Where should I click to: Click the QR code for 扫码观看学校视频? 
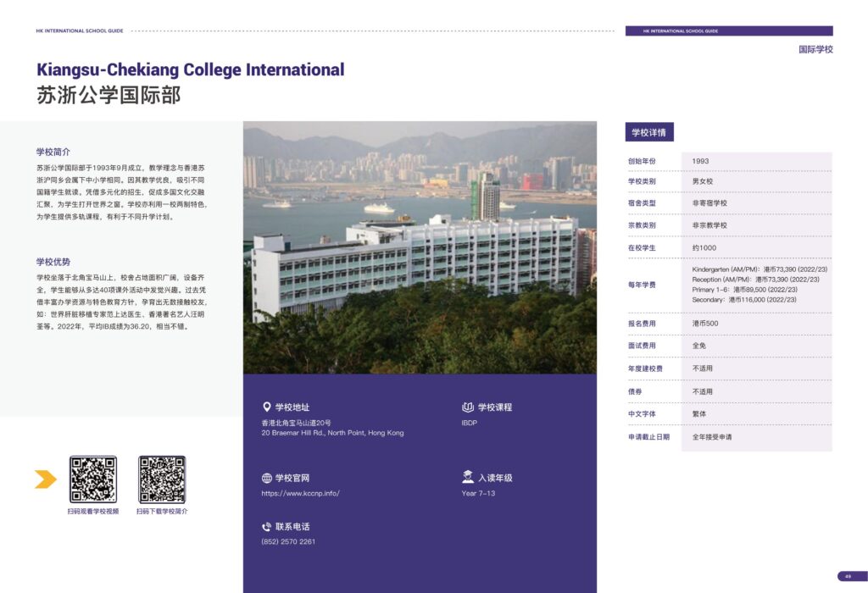pyautogui.click(x=93, y=479)
